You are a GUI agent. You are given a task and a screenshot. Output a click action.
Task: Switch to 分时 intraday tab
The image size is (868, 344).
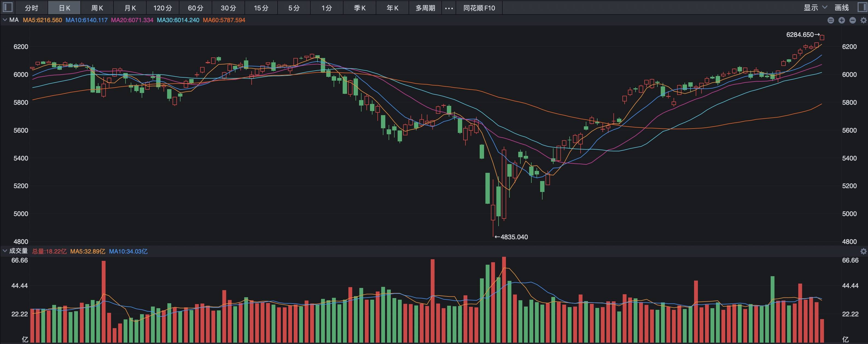31,8
